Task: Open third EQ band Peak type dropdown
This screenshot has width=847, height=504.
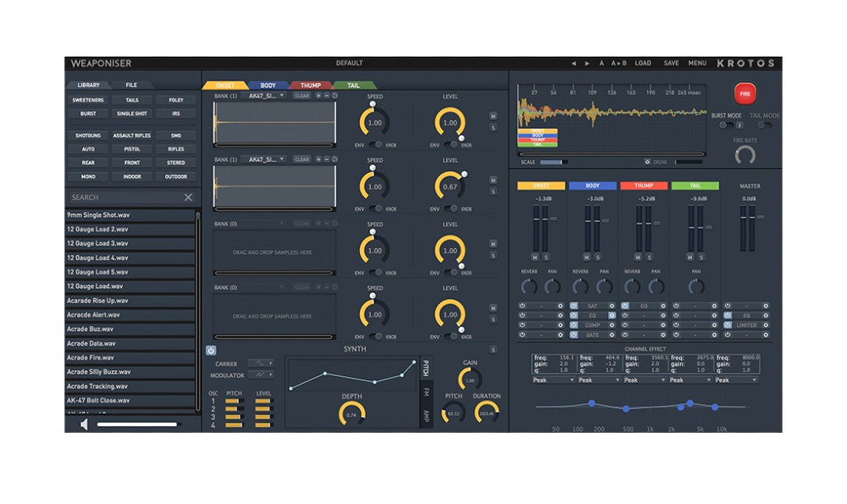Action: click(645, 380)
